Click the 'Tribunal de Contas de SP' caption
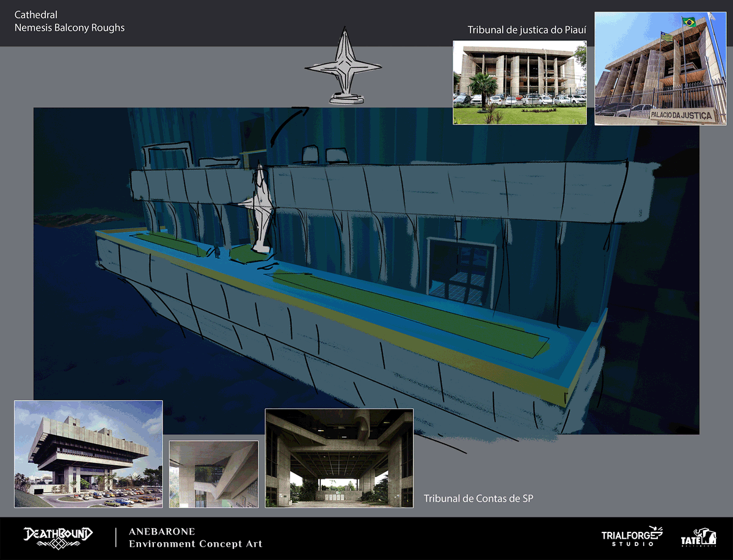 (479, 499)
